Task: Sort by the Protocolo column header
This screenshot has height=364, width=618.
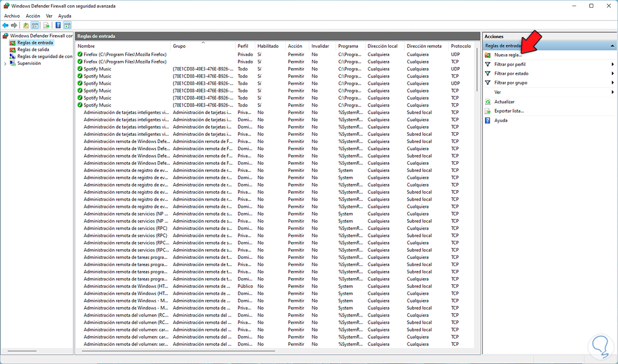Action: point(461,46)
